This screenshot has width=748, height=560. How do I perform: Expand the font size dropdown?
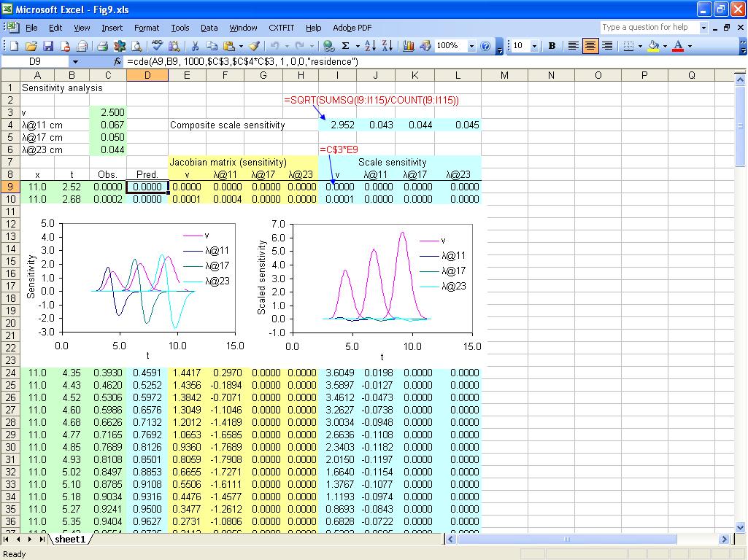534,46
